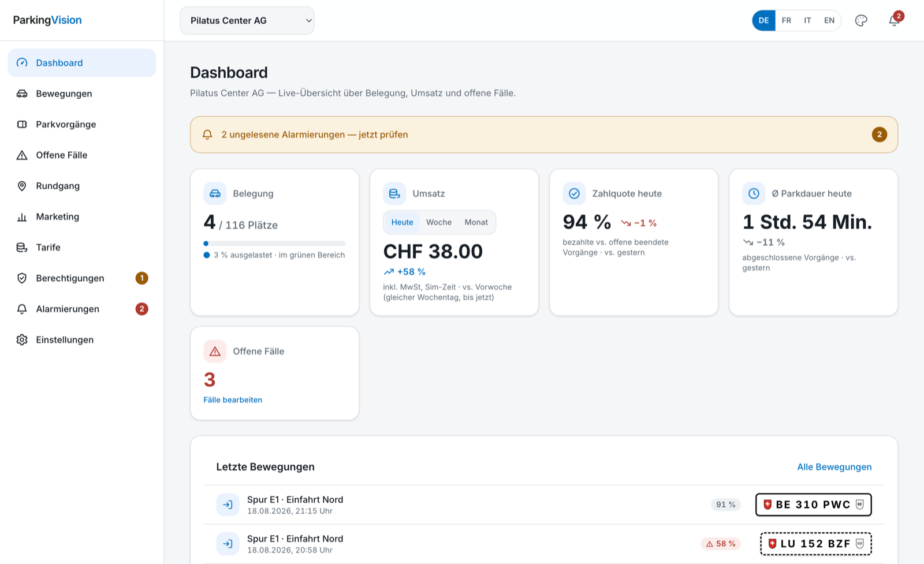The image size is (924, 564).
Task: Open Dashboard in the sidebar
Action: click(82, 63)
